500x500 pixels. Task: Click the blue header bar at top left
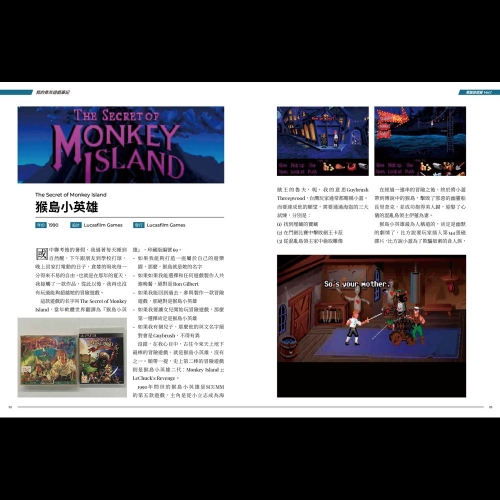[16, 92]
